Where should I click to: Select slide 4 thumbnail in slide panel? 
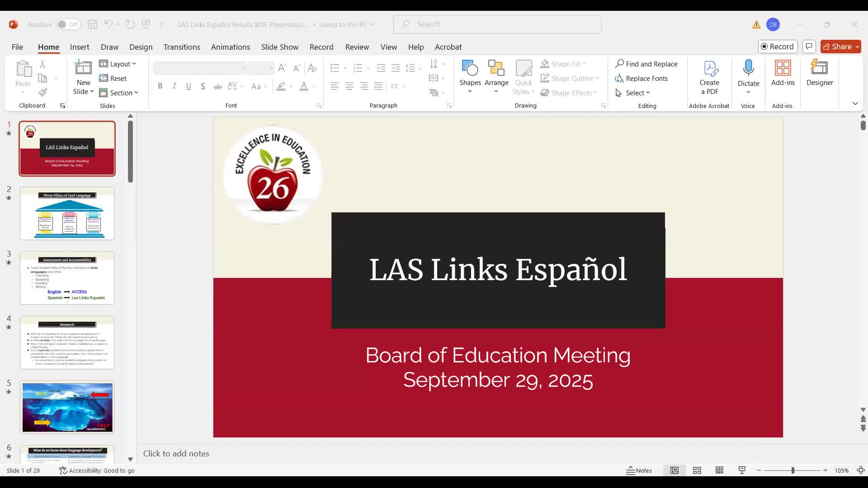pyautogui.click(x=67, y=342)
